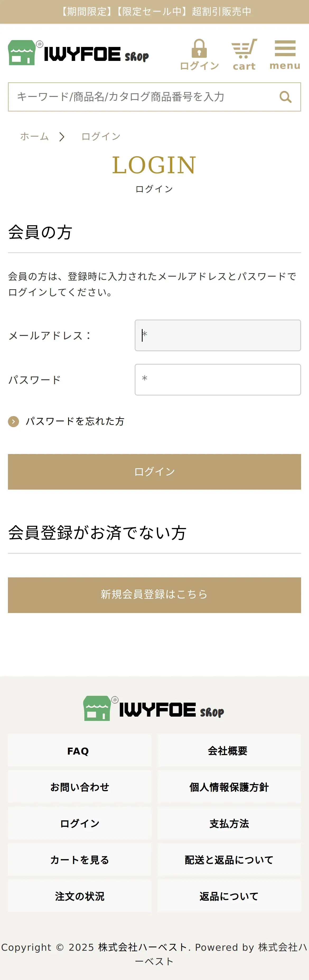309x980 pixels.
Task: Click the メールアドレス input field
Action: [218, 336]
